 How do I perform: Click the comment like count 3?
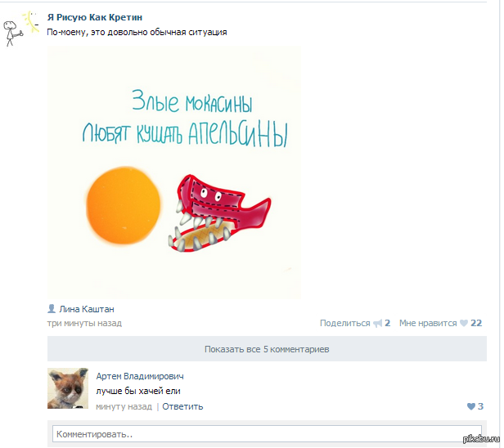(x=480, y=406)
